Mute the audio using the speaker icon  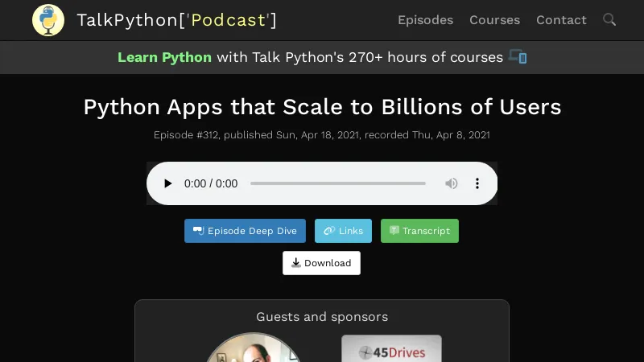(x=452, y=183)
